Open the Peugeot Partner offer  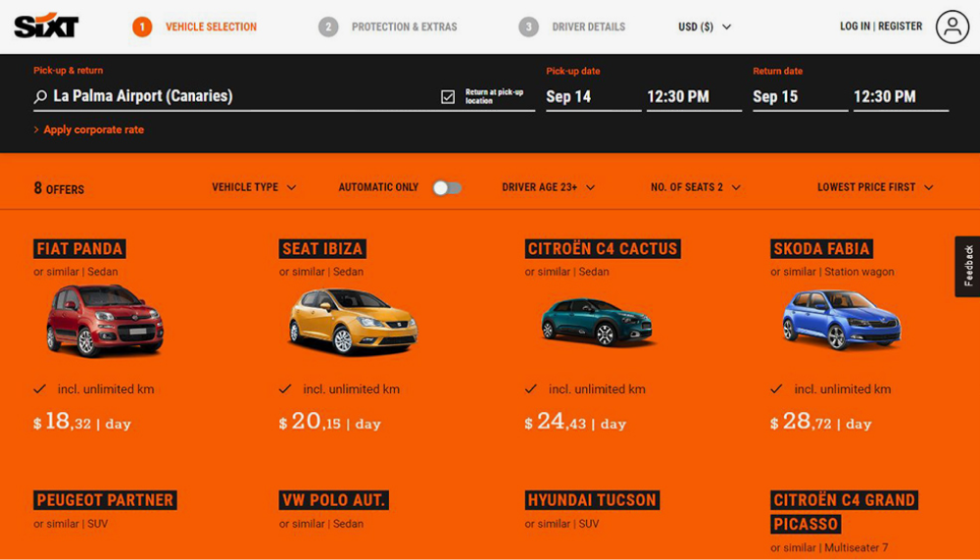coord(105,500)
